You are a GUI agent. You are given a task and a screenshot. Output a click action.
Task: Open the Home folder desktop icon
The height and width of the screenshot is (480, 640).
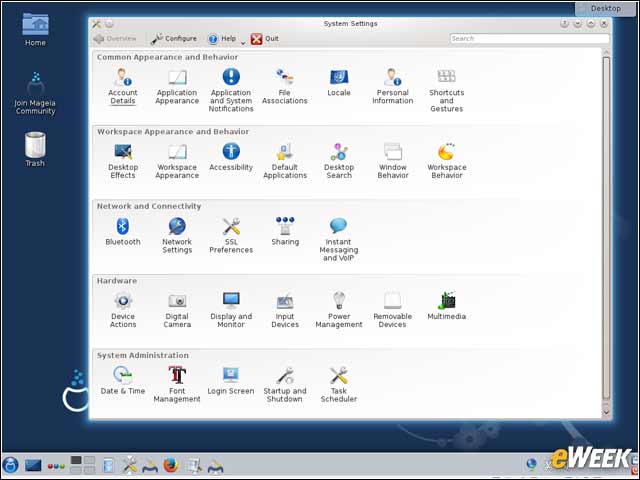tap(35, 29)
